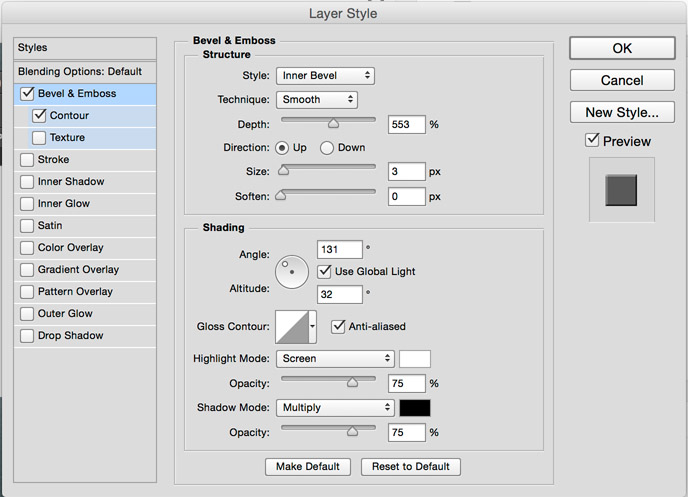The width and height of the screenshot is (688, 497).
Task: Click the Shadow Opacity value field
Action: (407, 433)
